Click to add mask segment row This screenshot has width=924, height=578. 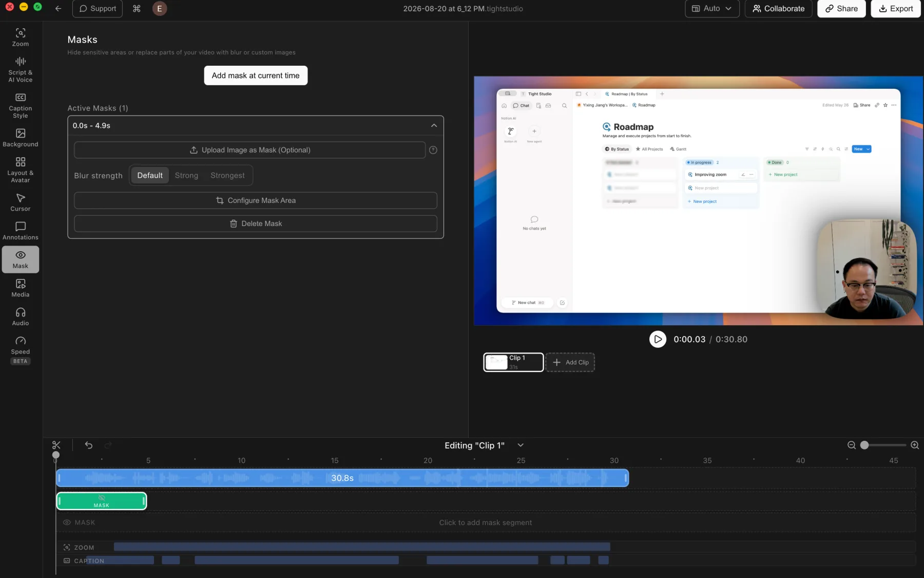(486, 523)
